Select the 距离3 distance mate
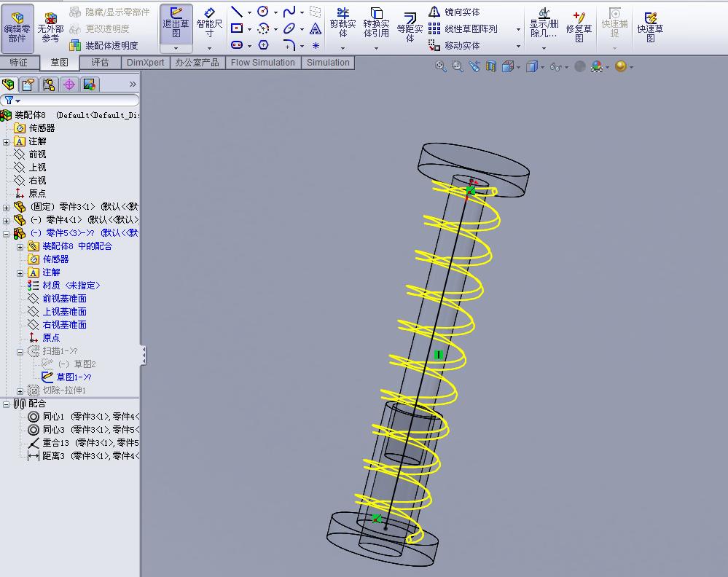The width and height of the screenshot is (728, 577). [x=84, y=456]
